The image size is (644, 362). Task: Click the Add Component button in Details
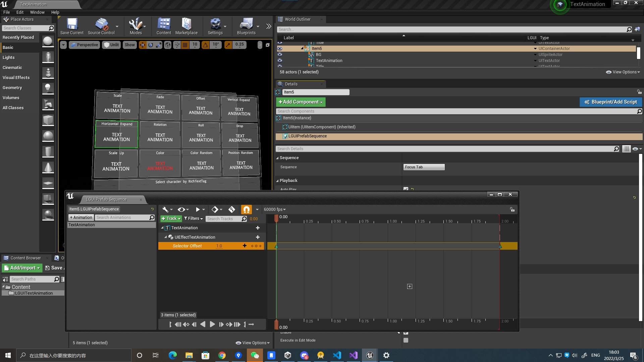[x=300, y=102]
